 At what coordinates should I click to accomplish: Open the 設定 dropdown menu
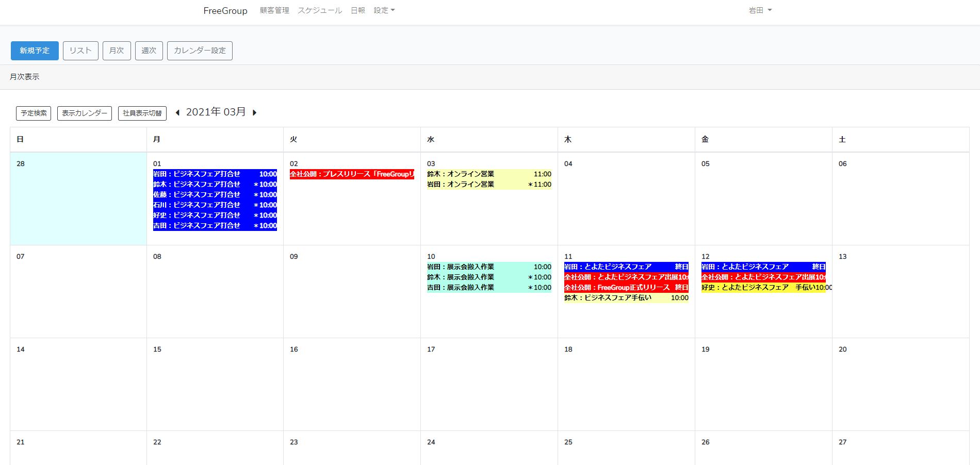coord(384,10)
